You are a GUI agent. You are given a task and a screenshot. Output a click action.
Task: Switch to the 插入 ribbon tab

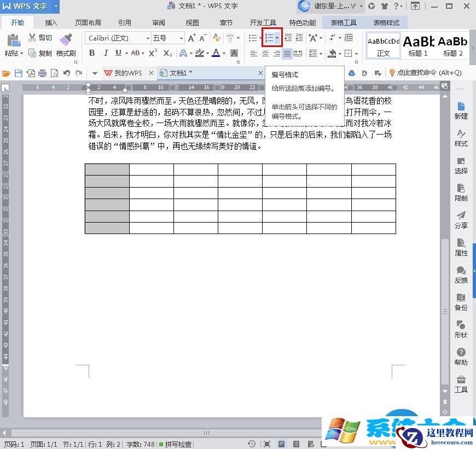tap(51, 22)
